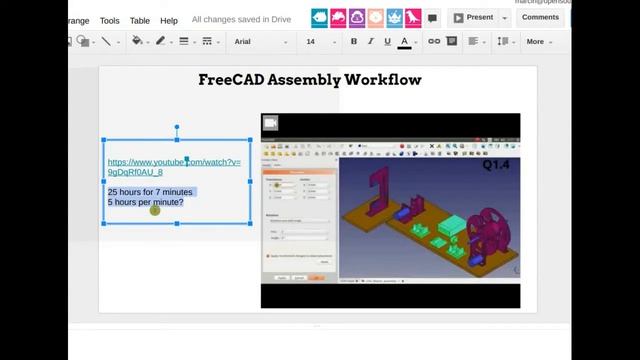640x360 pixels.
Task: Open the Text color picker
Action: pos(404,42)
